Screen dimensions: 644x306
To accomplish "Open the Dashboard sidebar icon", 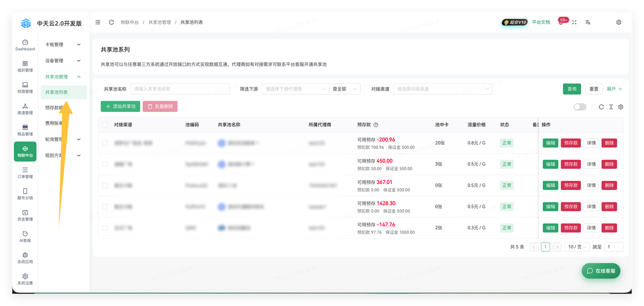I will (25, 45).
